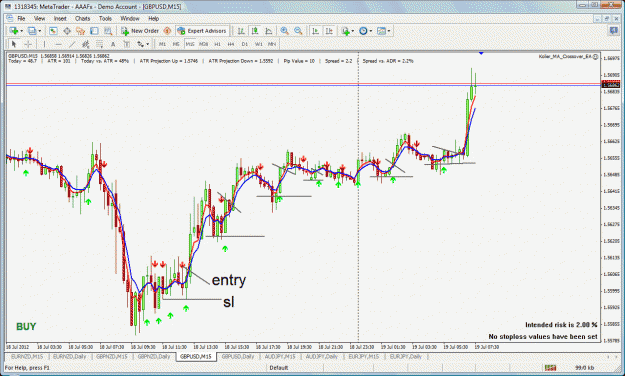Open the Charts menu
Viewport: 625px width, 376px height.
tap(83, 18)
